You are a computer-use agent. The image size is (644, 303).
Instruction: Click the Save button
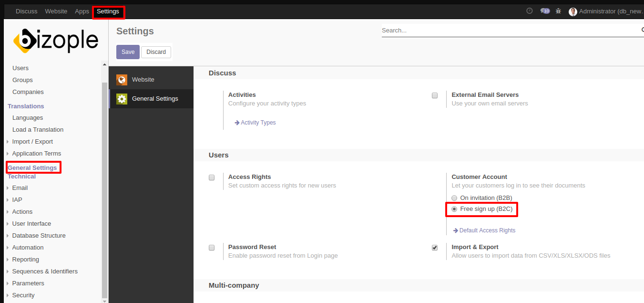click(128, 52)
